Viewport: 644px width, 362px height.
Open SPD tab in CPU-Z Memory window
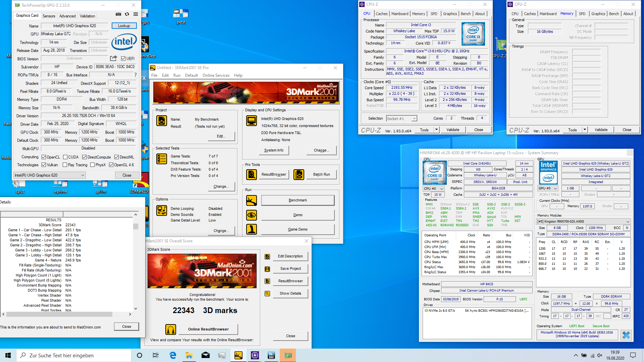582,14
